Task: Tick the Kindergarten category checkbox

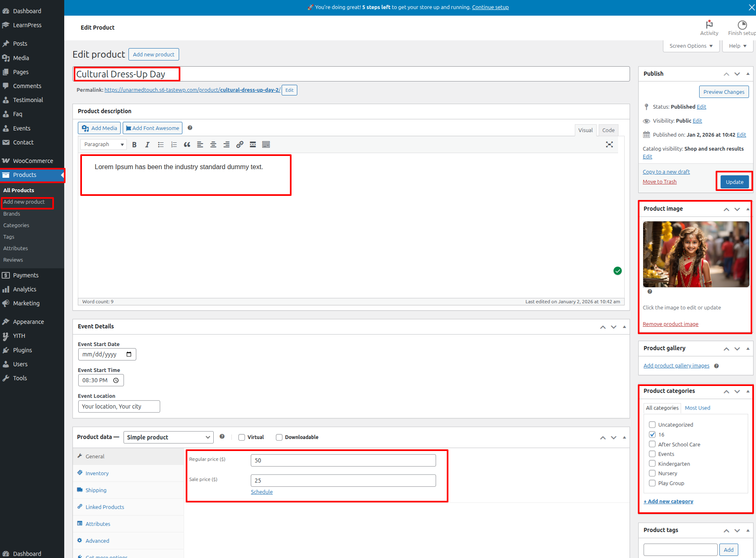Action: click(x=652, y=464)
